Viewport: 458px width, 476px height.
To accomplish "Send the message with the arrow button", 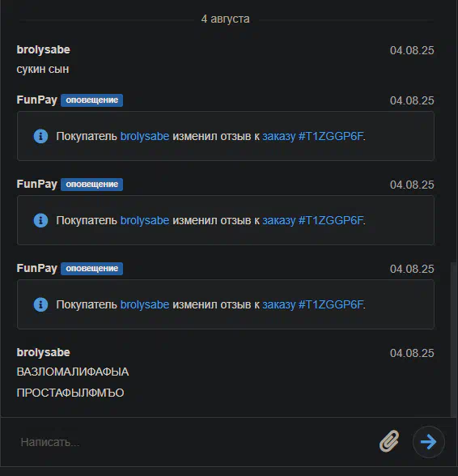I will [x=429, y=442].
